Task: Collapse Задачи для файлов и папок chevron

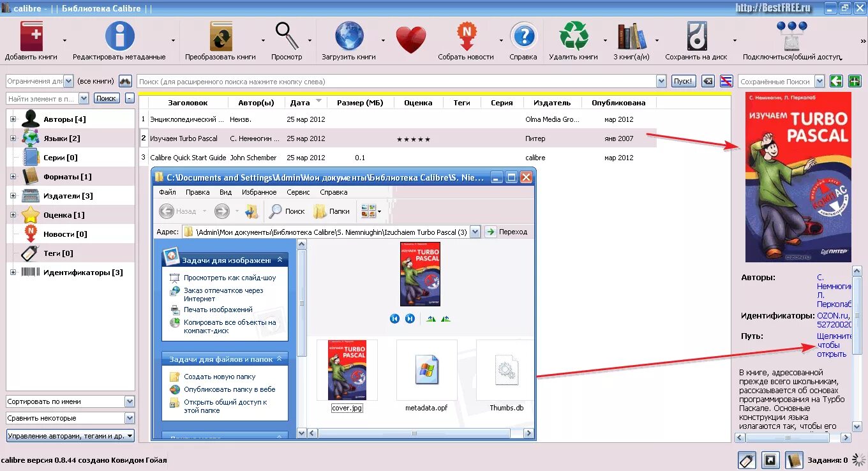Action: (280, 359)
